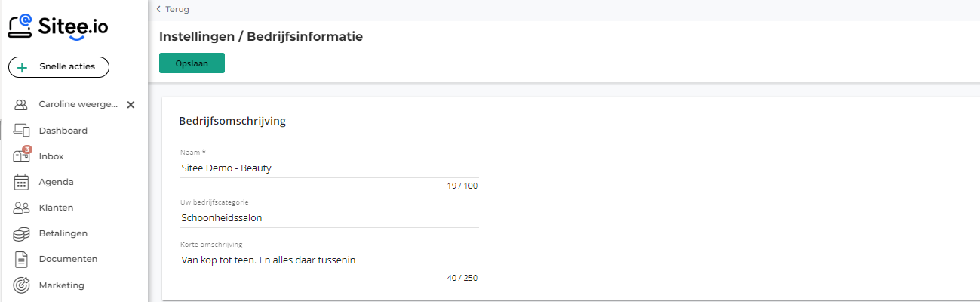The image size is (980, 302).
Task: Open the Inbox mailbox icon with badge
Action: [22, 156]
